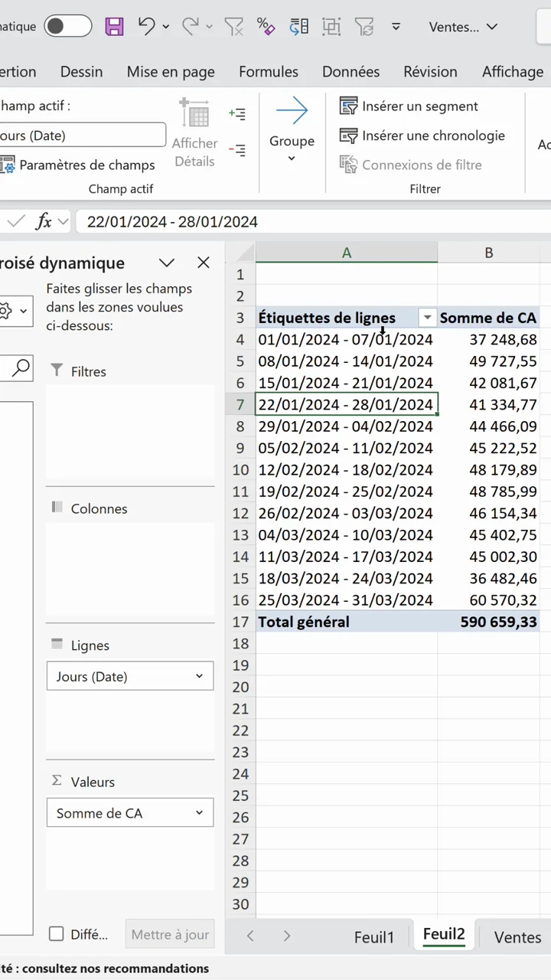Open the Ventes file title dropdown

463,27
